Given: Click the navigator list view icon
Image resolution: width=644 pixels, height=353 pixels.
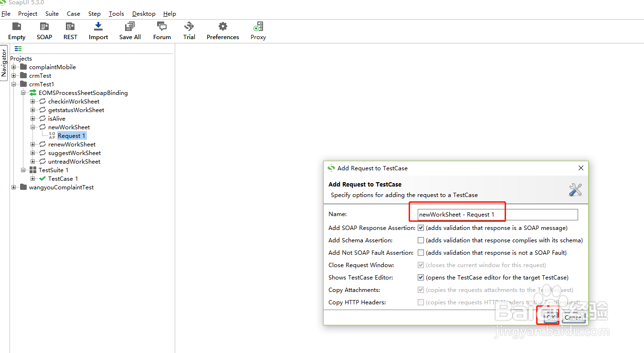Looking at the screenshot, I should (18, 49).
